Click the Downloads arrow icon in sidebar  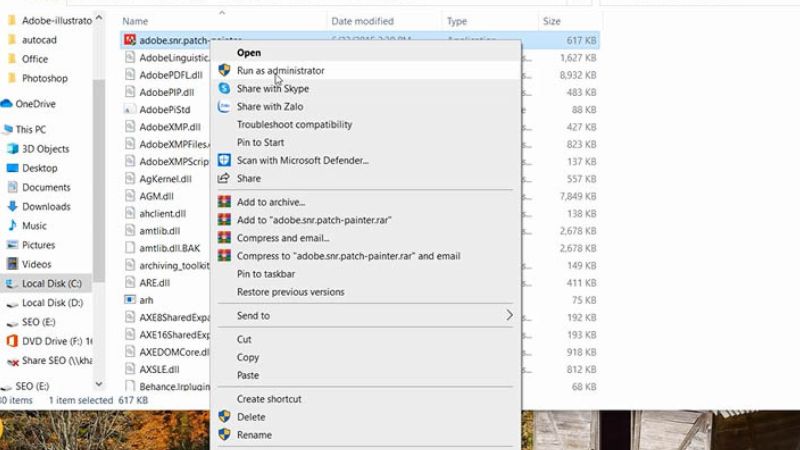pyautogui.click(x=12, y=206)
